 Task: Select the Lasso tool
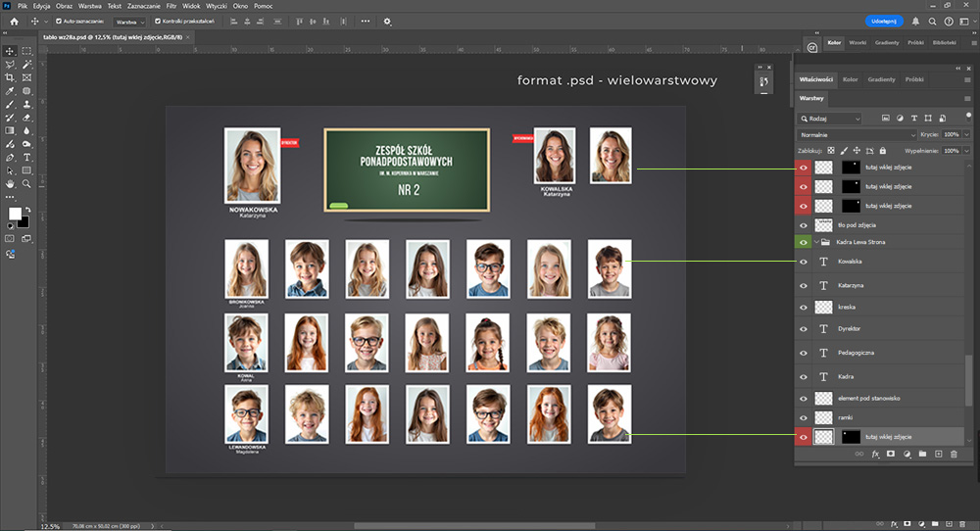pos(10,65)
